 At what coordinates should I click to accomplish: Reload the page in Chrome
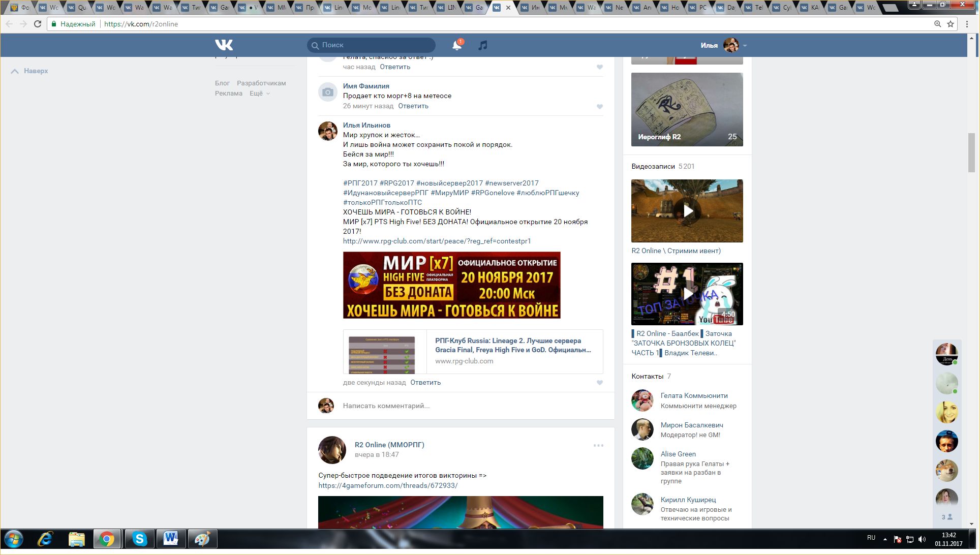coord(38,24)
